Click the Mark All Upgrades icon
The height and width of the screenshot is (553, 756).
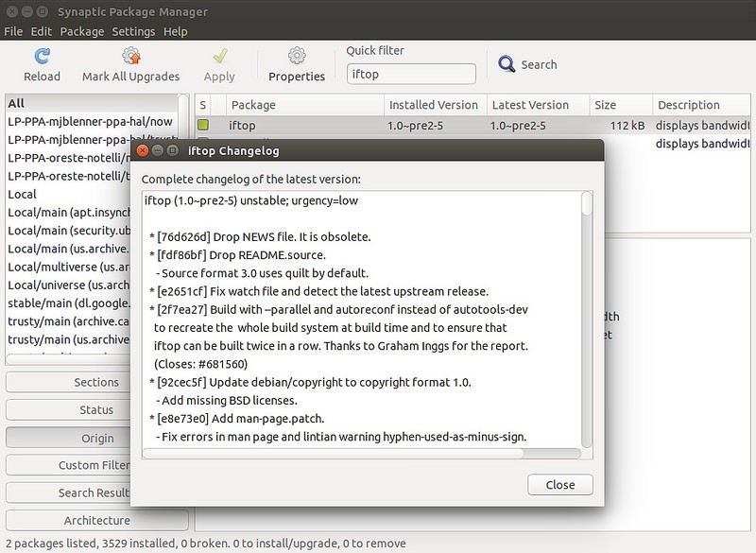(x=131, y=56)
